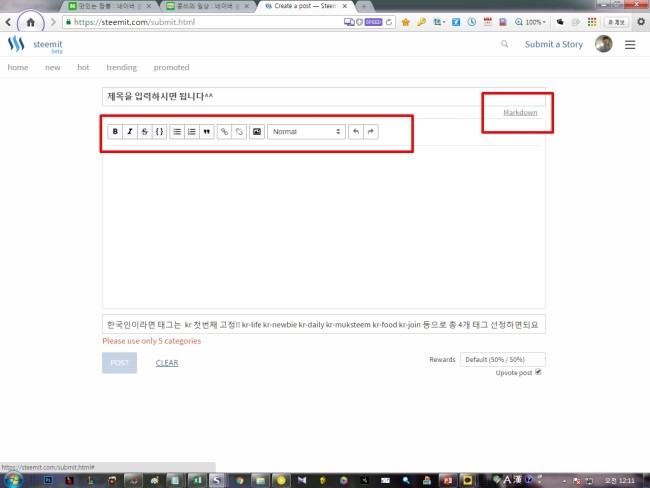
Task: Go to the trending tab
Action: [x=121, y=68]
